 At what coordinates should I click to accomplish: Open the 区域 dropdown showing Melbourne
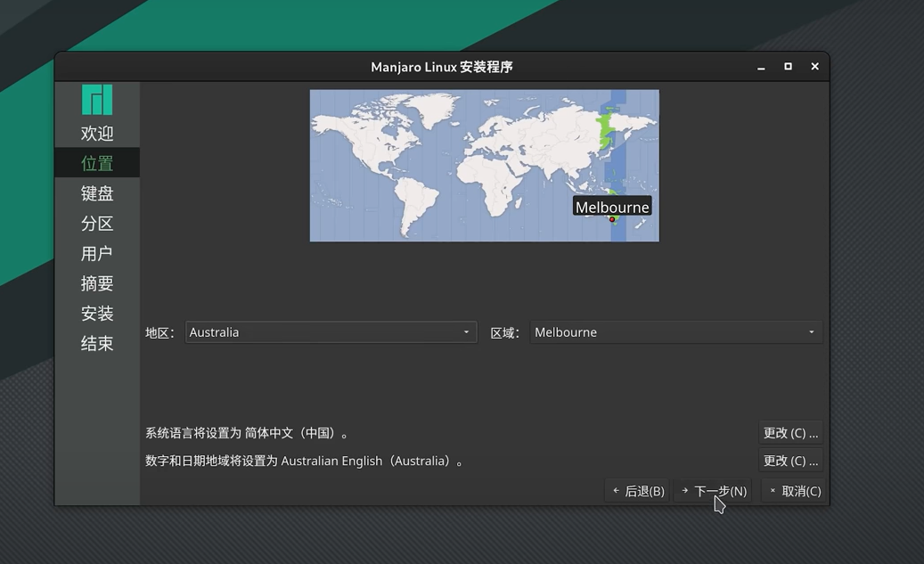[x=676, y=332]
